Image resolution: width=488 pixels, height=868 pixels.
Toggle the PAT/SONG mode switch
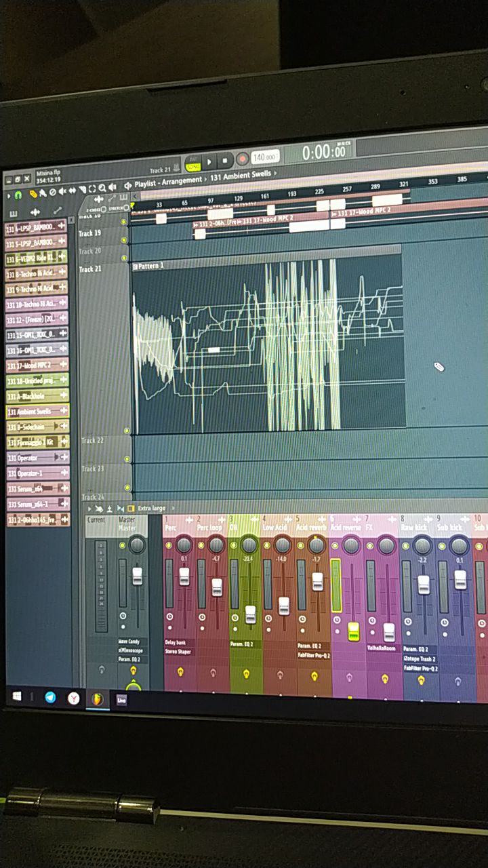192,163
